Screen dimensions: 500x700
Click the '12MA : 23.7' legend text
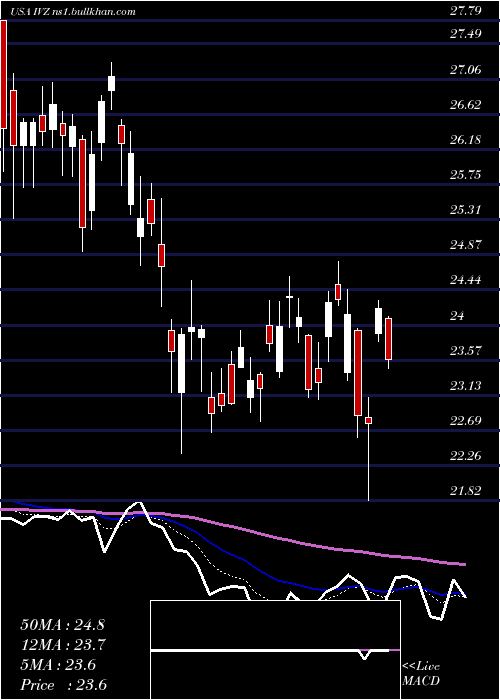tap(62, 645)
